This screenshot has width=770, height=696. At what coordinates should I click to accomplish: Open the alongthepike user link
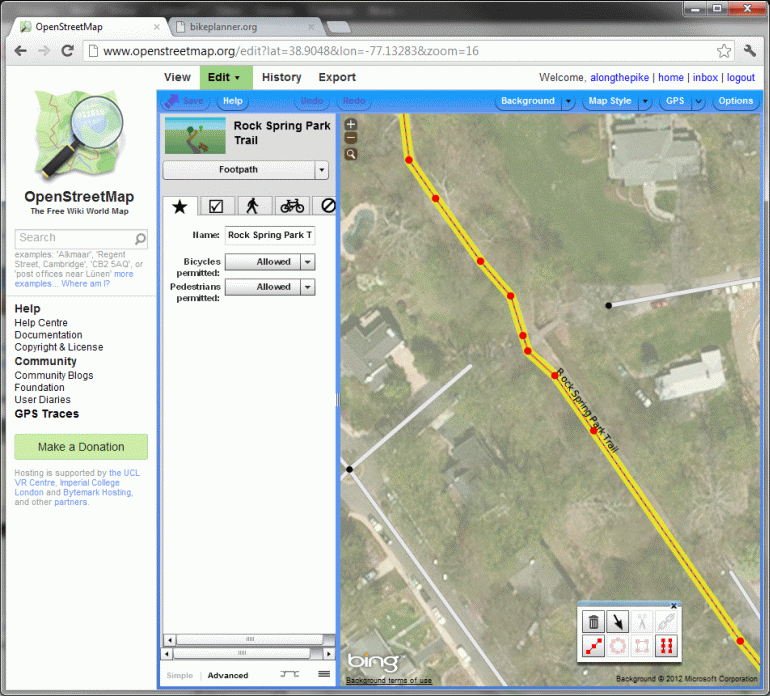point(619,78)
